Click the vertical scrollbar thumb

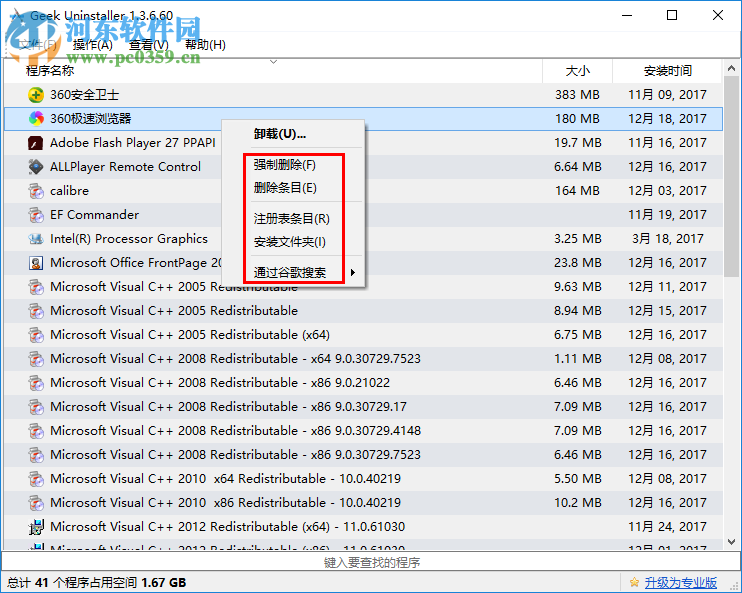[732, 177]
